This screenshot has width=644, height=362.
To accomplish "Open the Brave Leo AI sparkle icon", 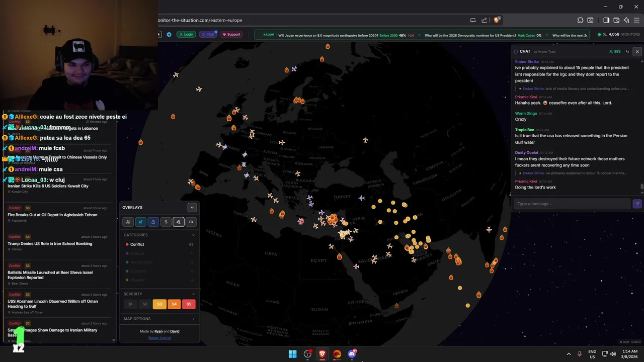I will (626, 20).
